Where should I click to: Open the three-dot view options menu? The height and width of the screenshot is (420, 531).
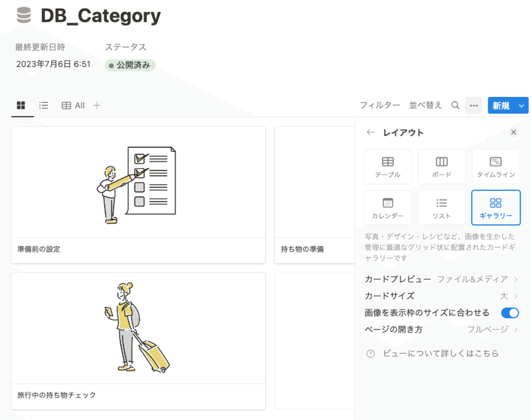pos(473,105)
